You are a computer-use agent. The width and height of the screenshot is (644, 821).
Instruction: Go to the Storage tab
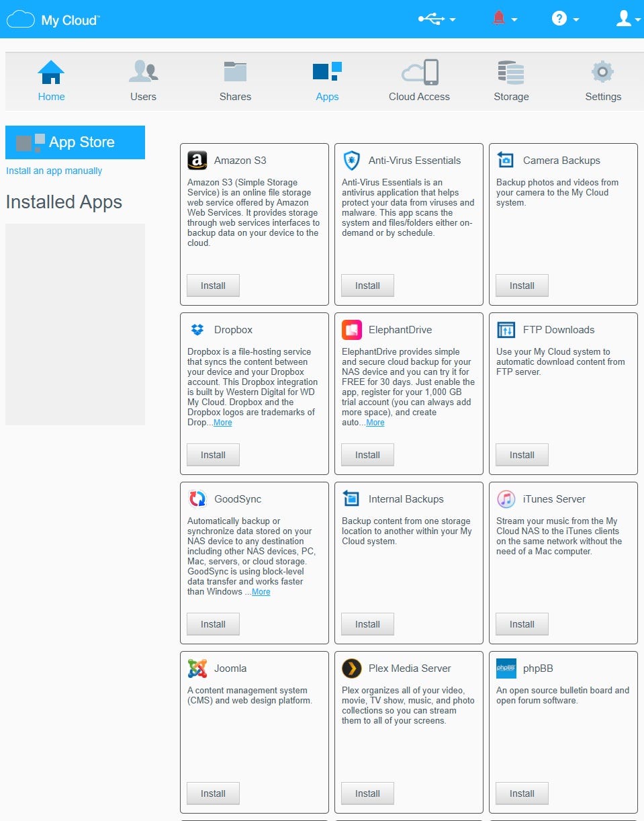tap(511, 81)
